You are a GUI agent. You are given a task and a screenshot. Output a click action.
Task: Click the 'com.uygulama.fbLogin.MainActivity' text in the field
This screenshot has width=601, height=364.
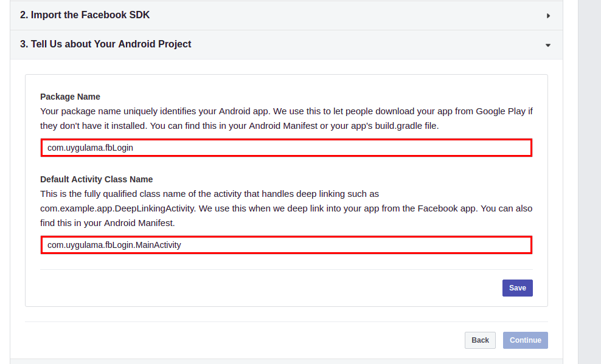[114, 245]
